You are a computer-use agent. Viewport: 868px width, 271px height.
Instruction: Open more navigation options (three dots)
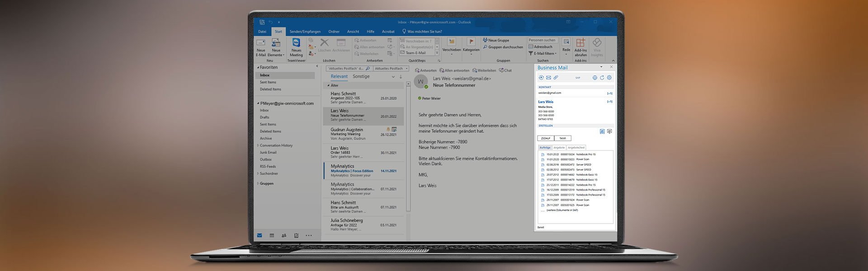coord(309,235)
